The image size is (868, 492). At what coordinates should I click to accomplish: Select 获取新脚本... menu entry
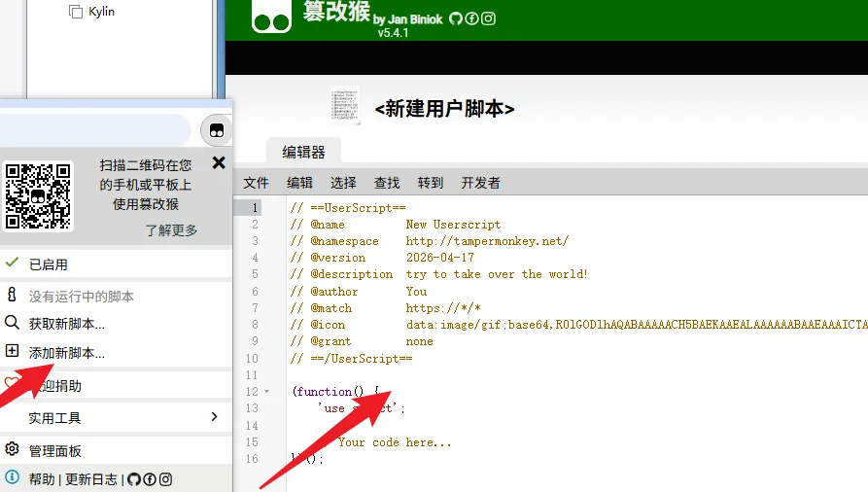66,324
